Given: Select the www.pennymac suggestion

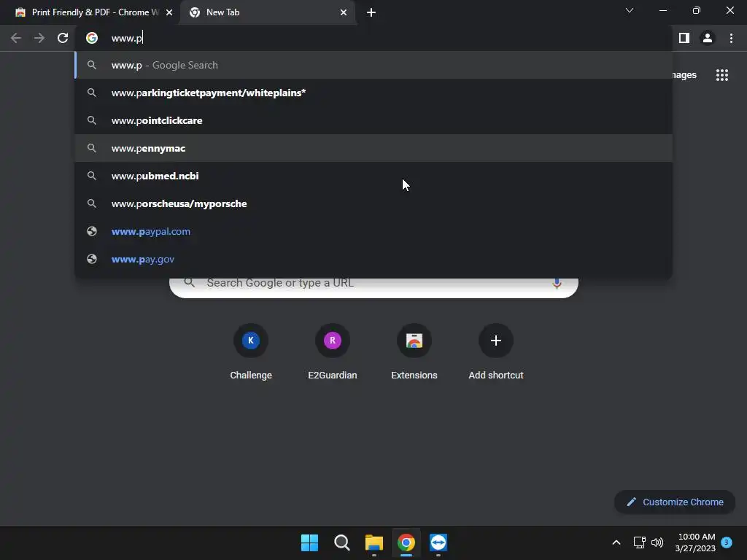Looking at the screenshot, I should pyautogui.click(x=373, y=148).
